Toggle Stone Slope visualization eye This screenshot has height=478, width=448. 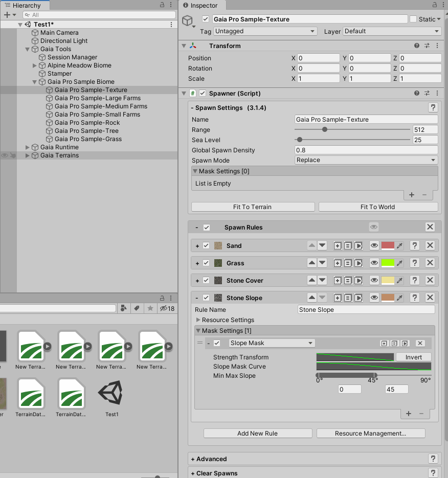point(374,298)
